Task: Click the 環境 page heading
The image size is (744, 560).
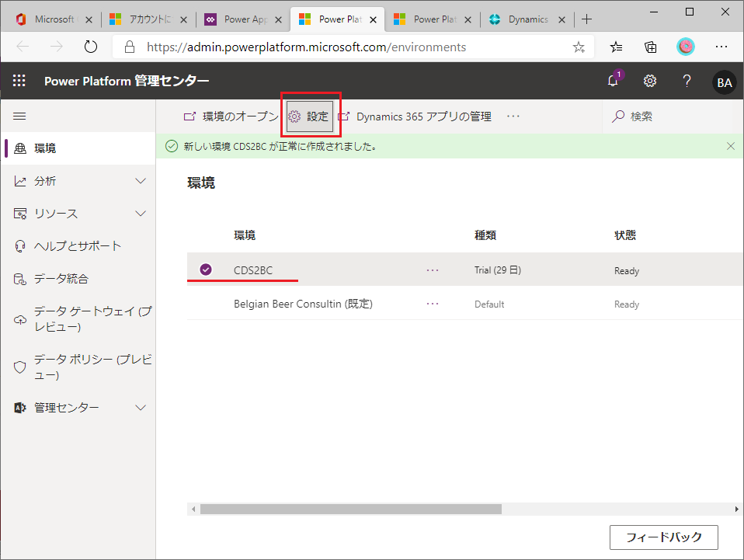Action: [x=201, y=183]
